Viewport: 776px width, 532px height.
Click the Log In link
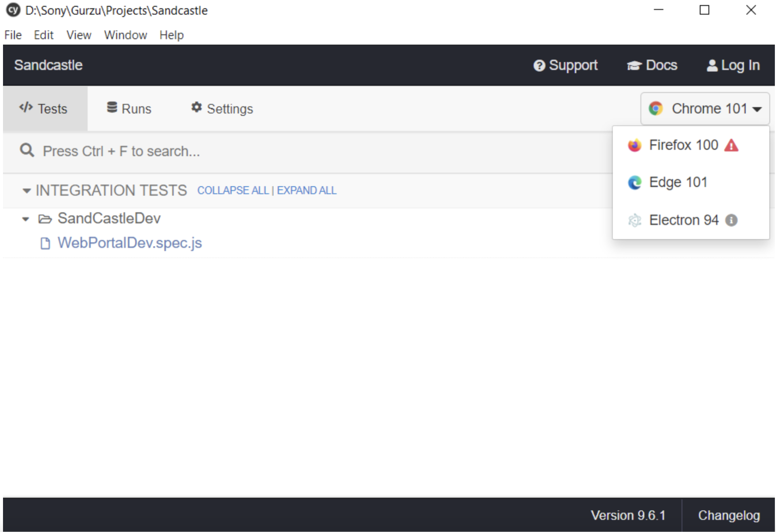pyautogui.click(x=733, y=66)
